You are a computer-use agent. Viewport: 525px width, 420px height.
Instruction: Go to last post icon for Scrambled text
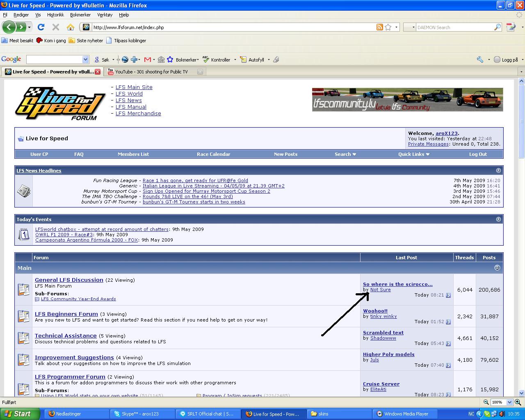(x=448, y=344)
